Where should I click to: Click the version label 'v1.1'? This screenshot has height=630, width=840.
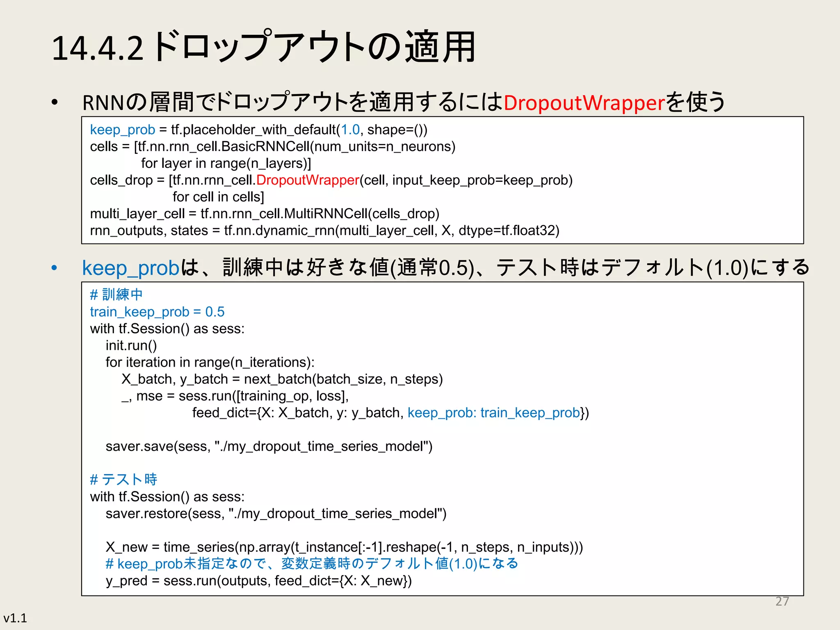[x=15, y=618]
